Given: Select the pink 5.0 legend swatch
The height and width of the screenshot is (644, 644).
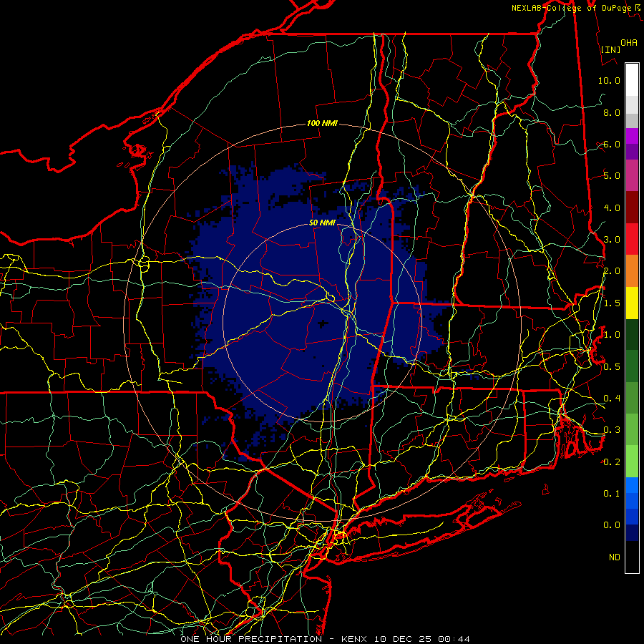Looking at the screenshot, I should coord(632,176).
